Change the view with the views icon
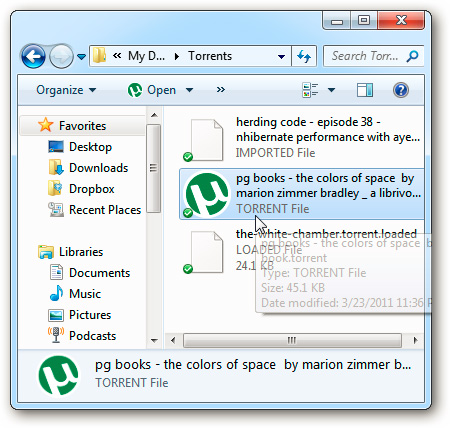Viewport: 450px width, 428px height. coord(310,90)
